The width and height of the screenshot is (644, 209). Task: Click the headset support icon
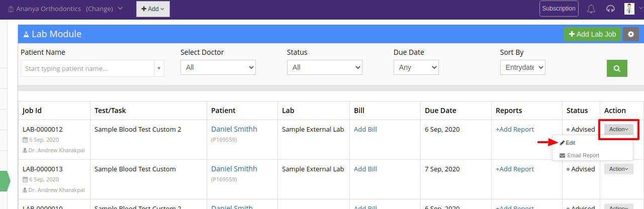click(x=611, y=9)
